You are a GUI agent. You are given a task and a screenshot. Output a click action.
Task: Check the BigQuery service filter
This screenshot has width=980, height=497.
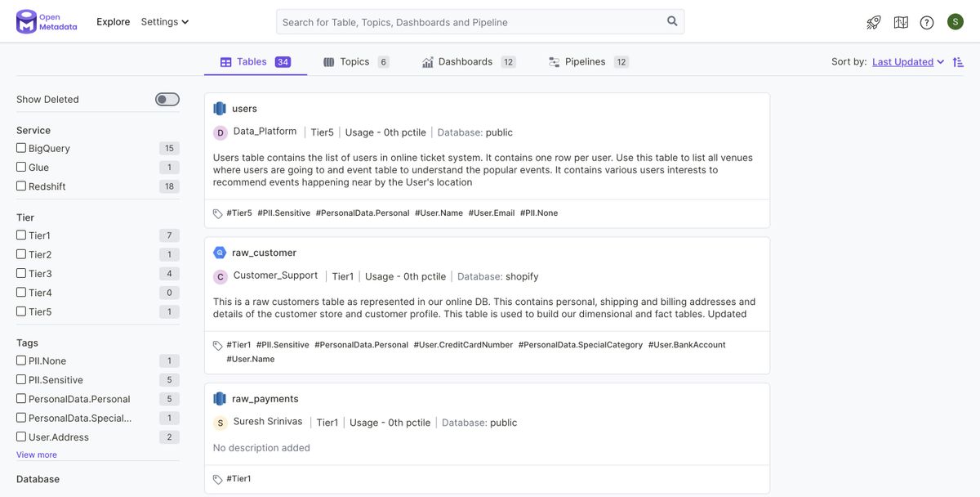(x=21, y=148)
